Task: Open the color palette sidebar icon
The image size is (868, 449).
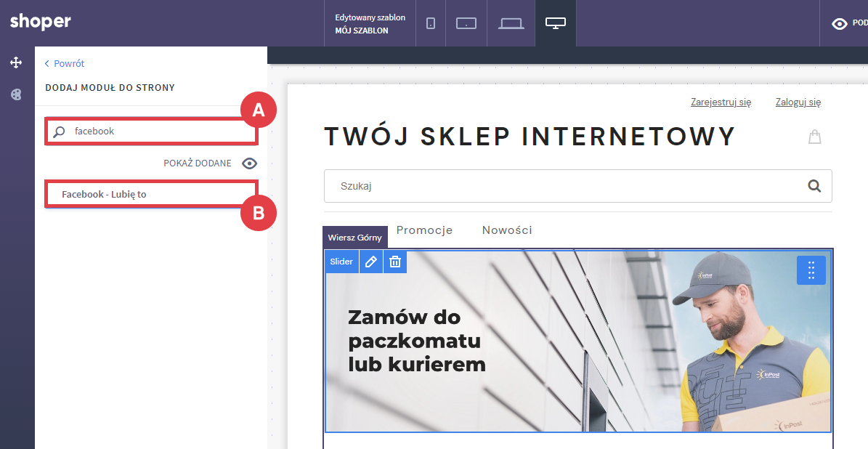Action: click(x=16, y=94)
